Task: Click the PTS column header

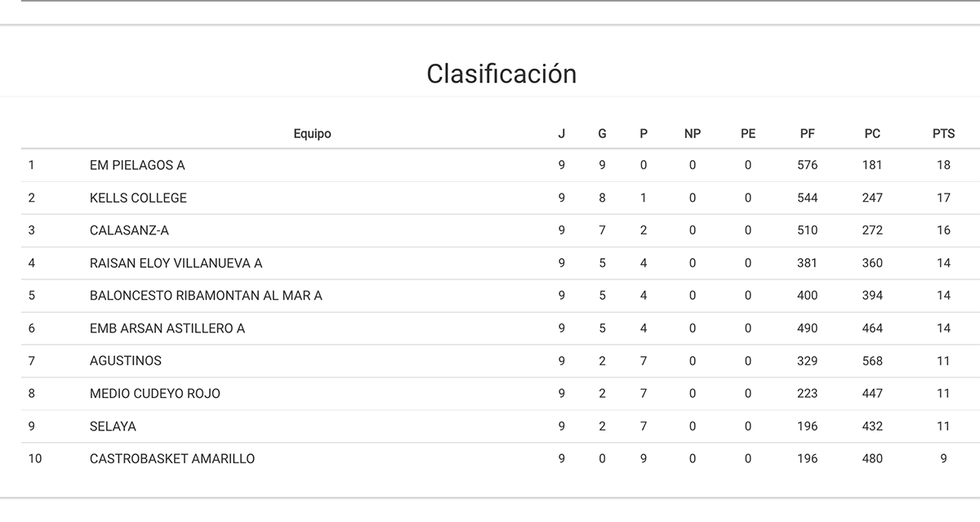Action: click(943, 134)
